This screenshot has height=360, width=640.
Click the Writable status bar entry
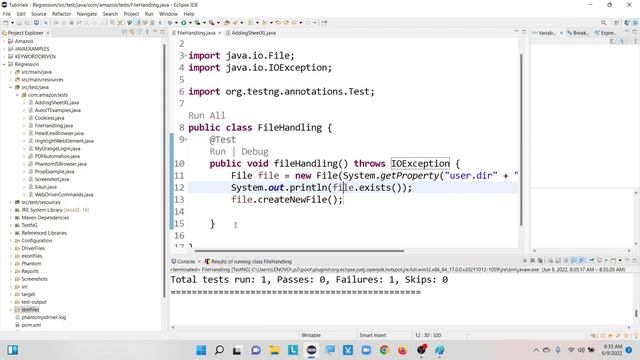[x=311, y=335]
